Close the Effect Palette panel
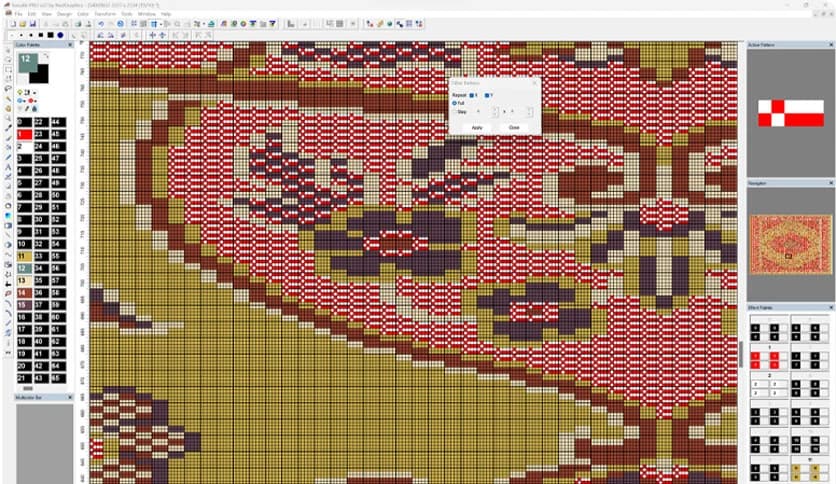836x484 pixels. [x=831, y=308]
